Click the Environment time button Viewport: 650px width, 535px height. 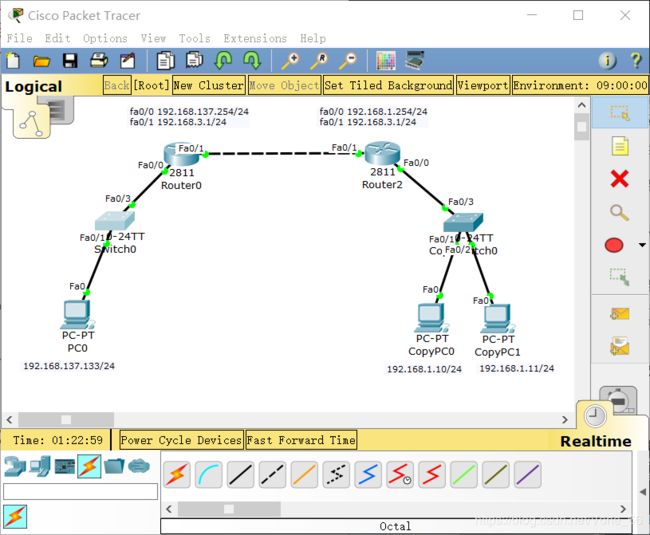click(x=580, y=85)
